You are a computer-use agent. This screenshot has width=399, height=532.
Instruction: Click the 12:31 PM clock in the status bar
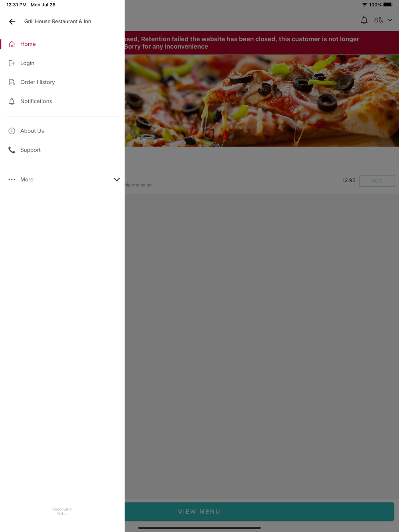point(16,5)
